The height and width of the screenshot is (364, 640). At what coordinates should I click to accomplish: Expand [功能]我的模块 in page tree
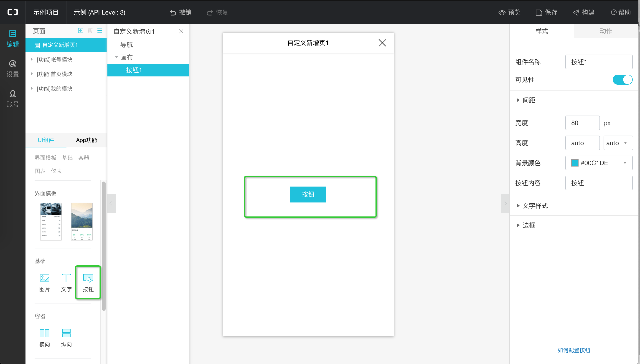pos(32,88)
